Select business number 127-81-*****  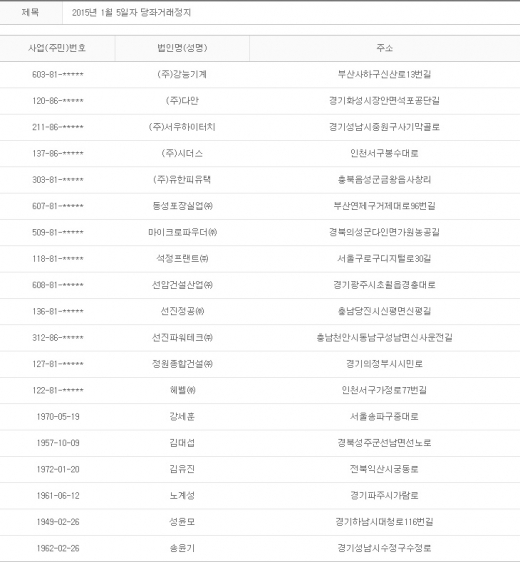tap(58, 364)
